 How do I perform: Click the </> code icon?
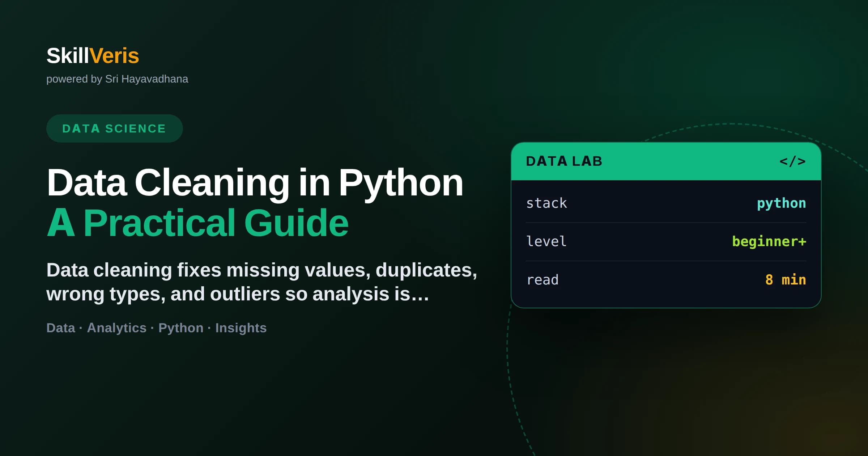[x=792, y=161]
